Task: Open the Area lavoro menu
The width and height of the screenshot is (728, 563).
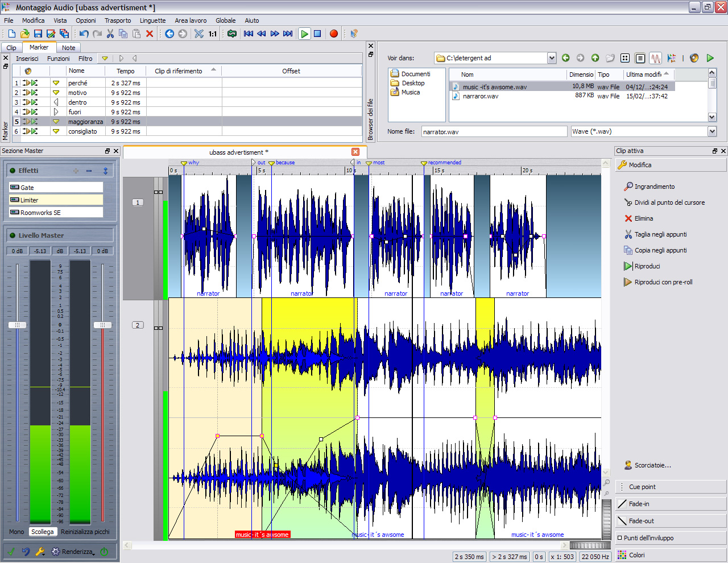Action: click(x=191, y=20)
